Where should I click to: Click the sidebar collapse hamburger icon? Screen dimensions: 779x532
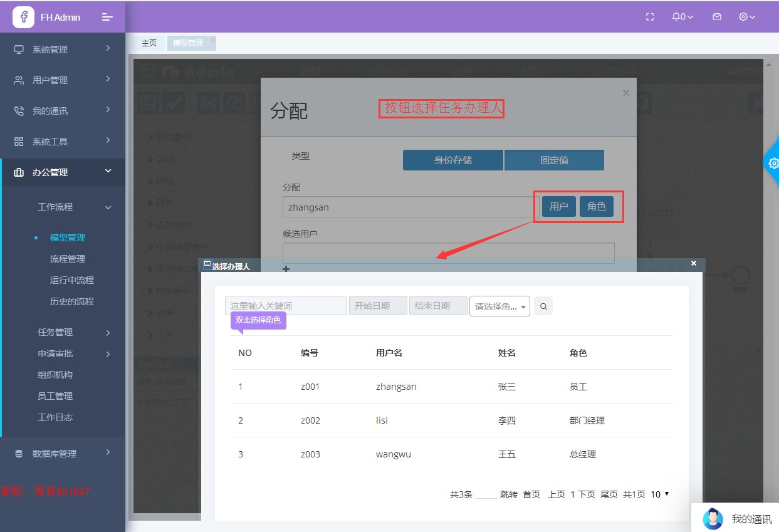(x=107, y=17)
